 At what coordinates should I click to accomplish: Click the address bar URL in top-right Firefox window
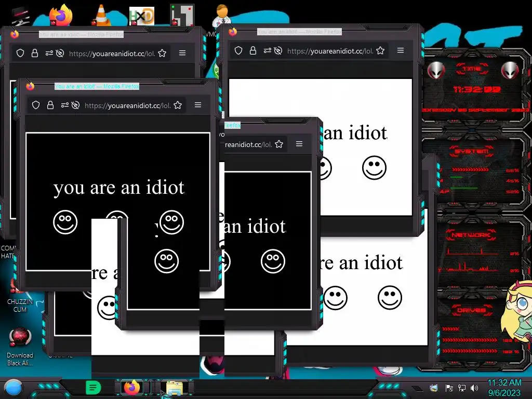pos(330,51)
